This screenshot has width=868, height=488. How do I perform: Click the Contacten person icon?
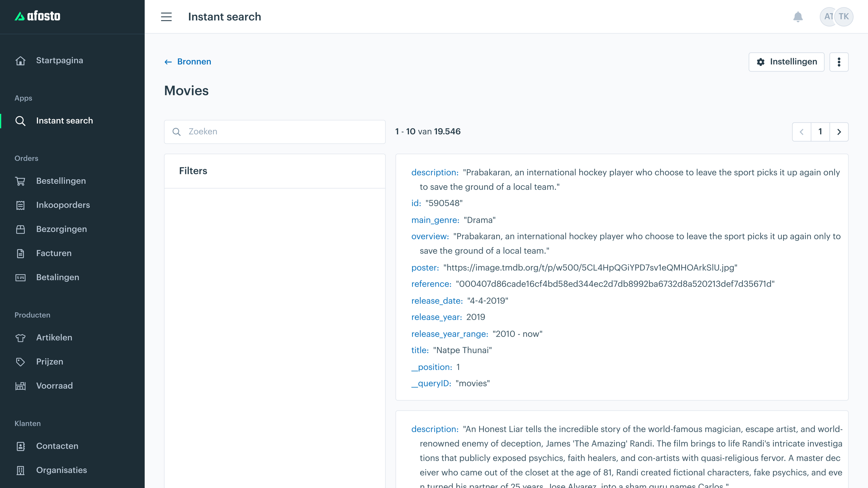20,446
